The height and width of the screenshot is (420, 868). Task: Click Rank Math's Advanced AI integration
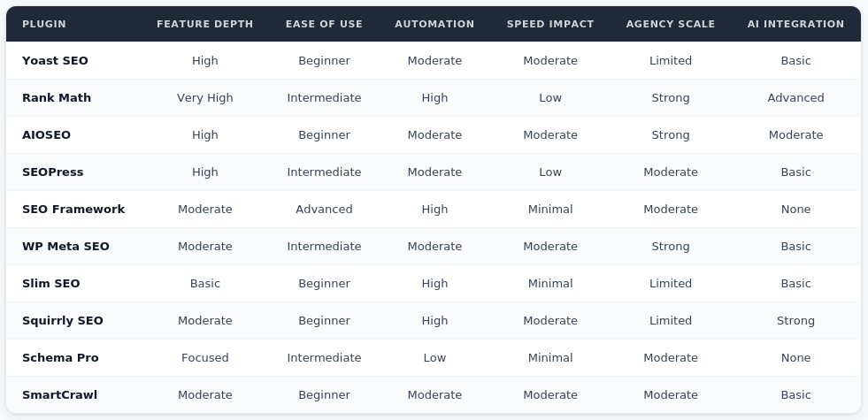[x=795, y=97]
